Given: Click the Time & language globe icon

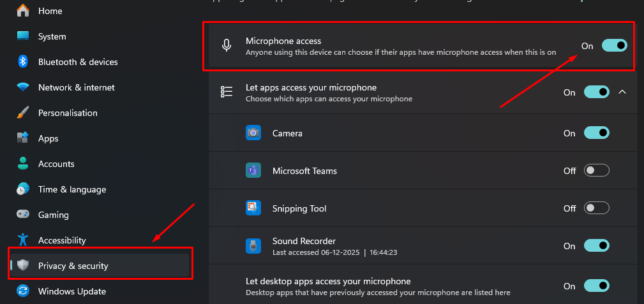Looking at the screenshot, I should 23,189.
